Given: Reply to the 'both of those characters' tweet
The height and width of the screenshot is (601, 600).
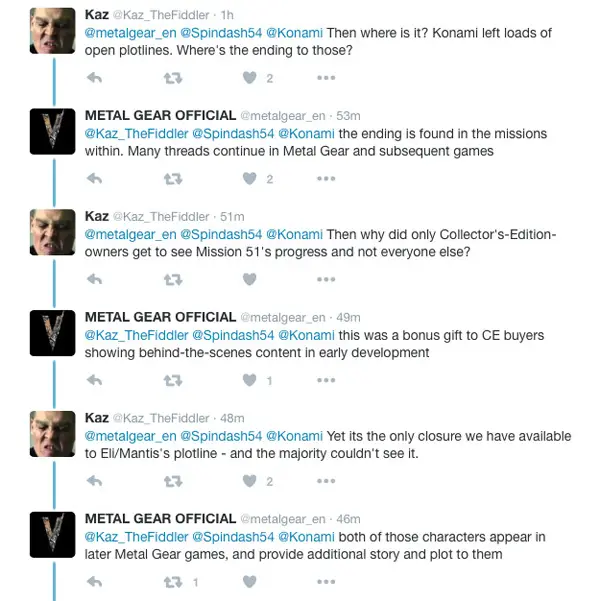Looking at the screenshot, I should (x=95, y=582).
